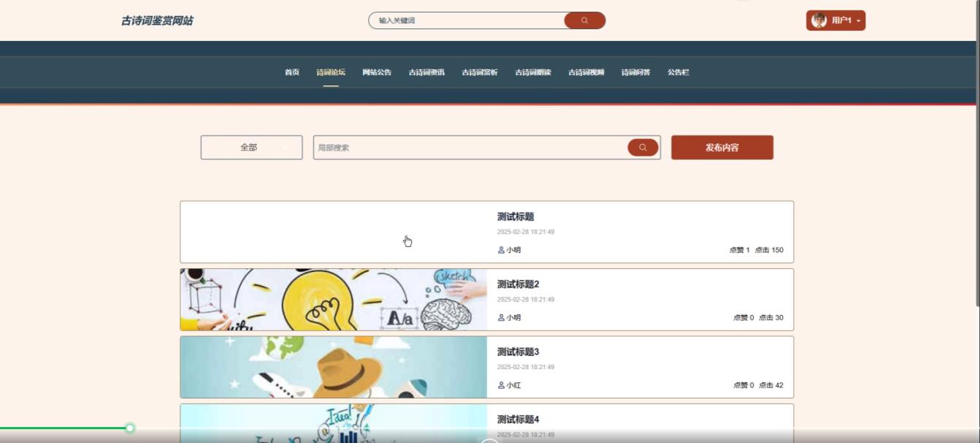Click user icon beside 小明 in 测试标题 card
This screenshot has width=980, height=443.
(x=501, y=250)
